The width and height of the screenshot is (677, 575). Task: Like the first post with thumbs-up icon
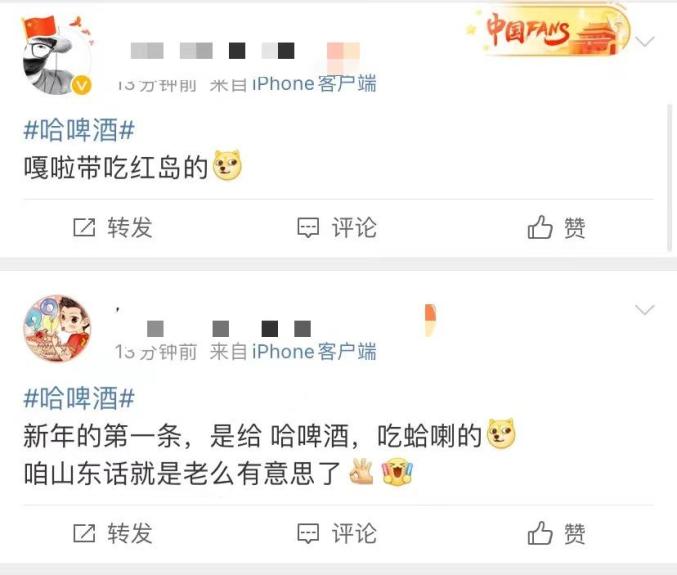click(x=540, y=227)
